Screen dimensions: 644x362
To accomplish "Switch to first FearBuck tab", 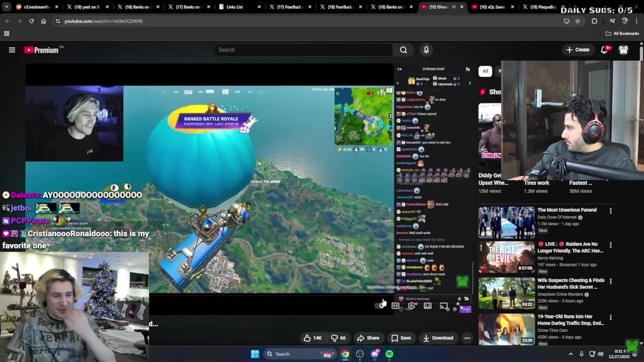I will coord(291,7).
